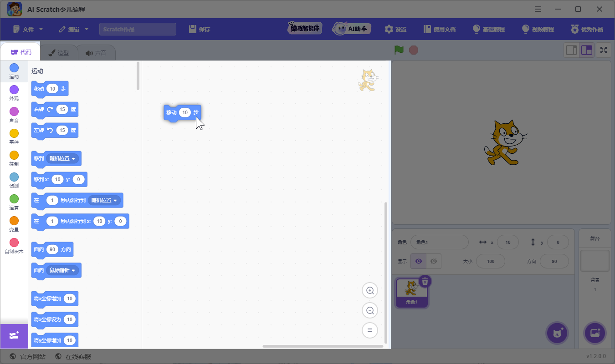Click the sprite x coordinate field
Viewport: 615px width, 364px height.
pos(507,243)
